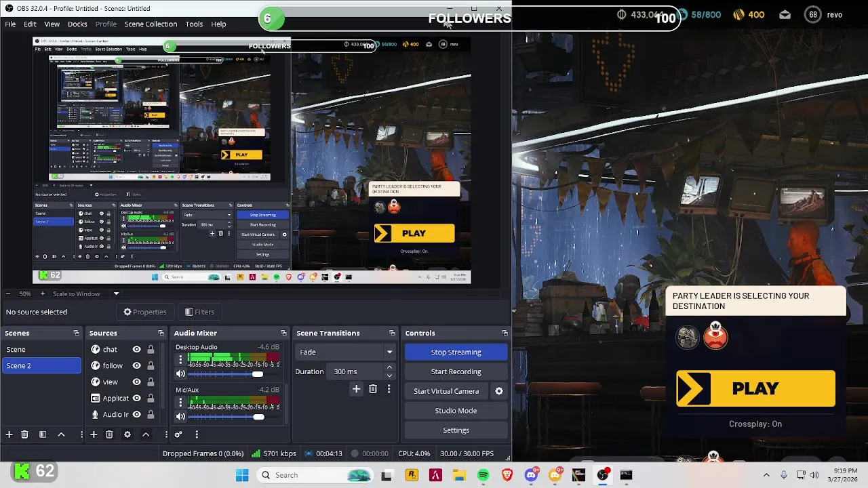Open scene filters icon in Scenes toolbar
This screenshot has height=488, width=868.
point(42,434)
